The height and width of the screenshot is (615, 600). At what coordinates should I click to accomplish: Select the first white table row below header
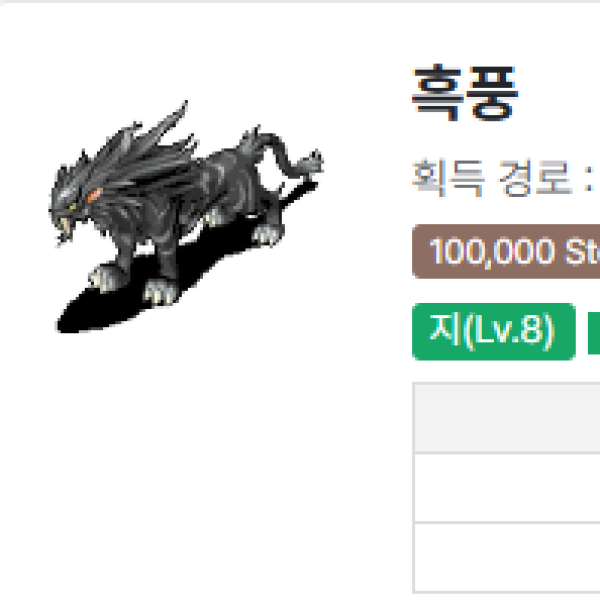click(507, 488)
